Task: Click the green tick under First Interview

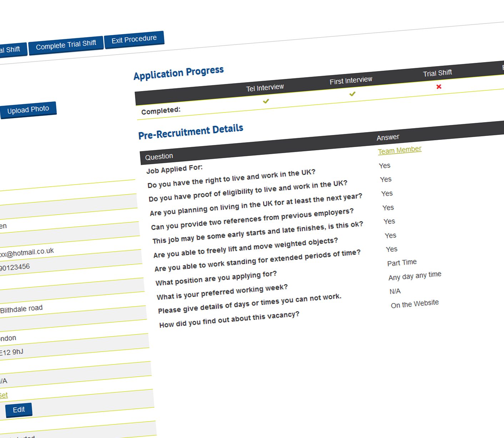Action: (x=352, y=94)
